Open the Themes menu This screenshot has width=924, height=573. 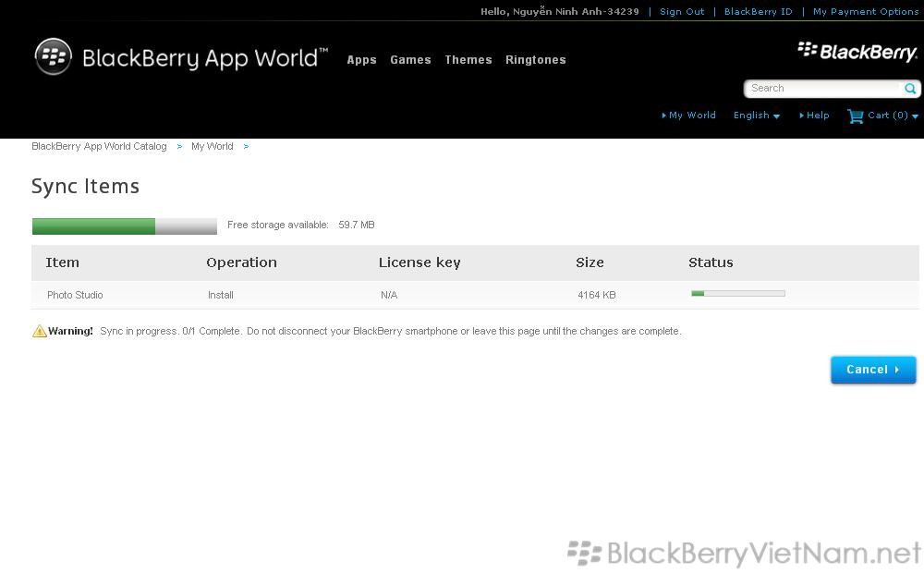point(468,59)
